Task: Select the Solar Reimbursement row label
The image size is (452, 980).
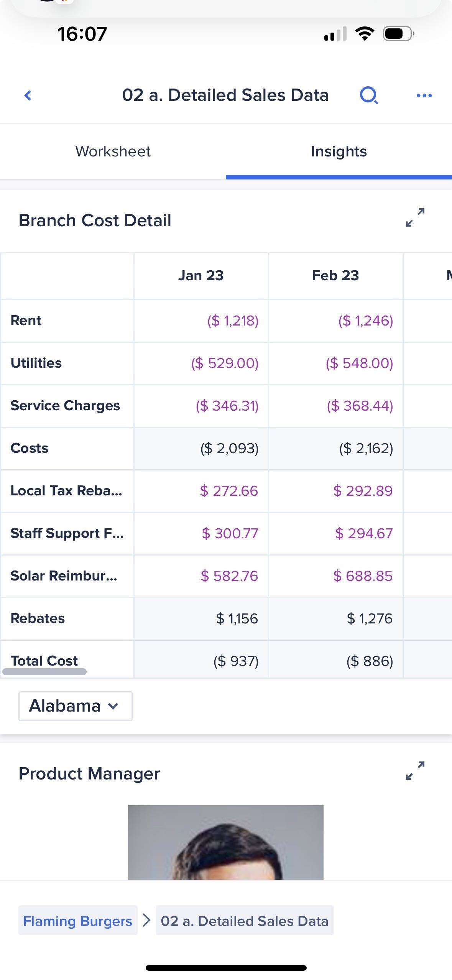Action: (x=64, y=576)
